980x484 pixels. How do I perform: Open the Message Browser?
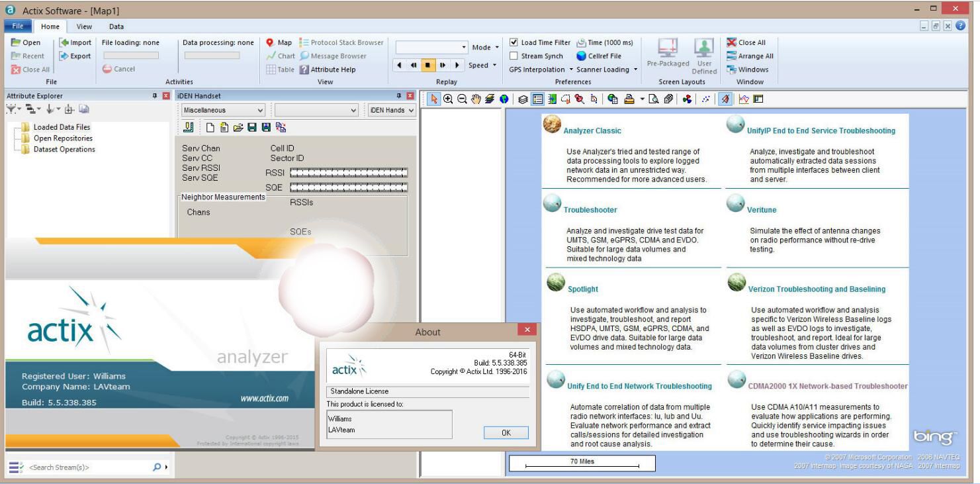coord(333,56)
